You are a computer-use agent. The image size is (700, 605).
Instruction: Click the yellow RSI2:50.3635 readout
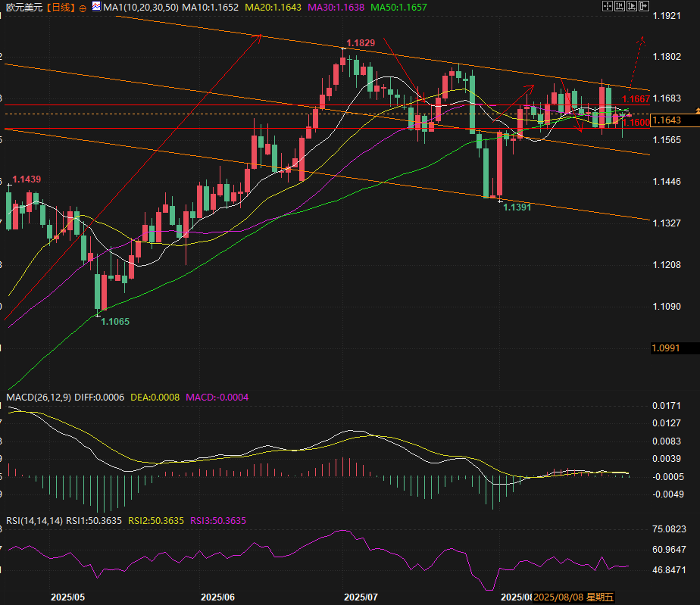click(156, 521)
